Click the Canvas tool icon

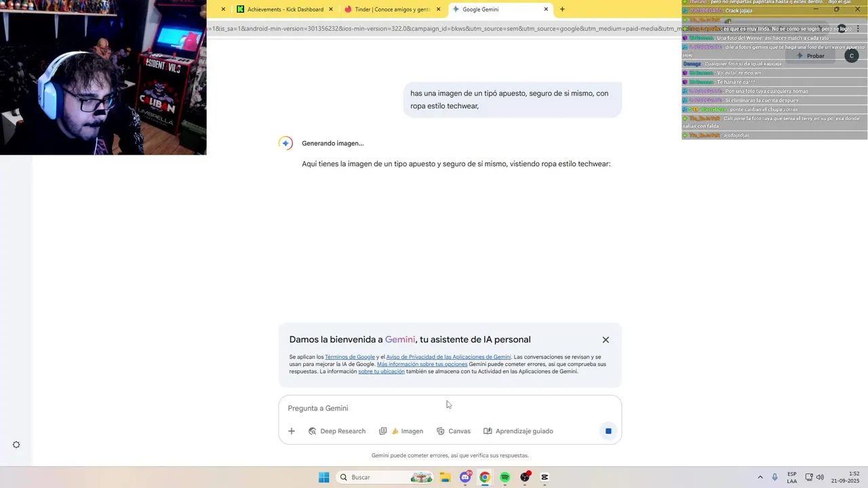click(x=441, y=431)
